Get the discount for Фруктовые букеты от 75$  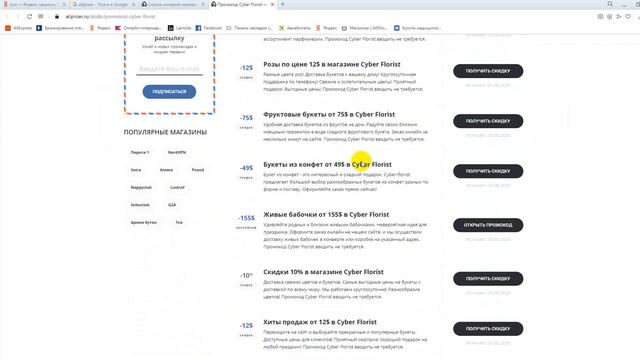pos(488,121)
